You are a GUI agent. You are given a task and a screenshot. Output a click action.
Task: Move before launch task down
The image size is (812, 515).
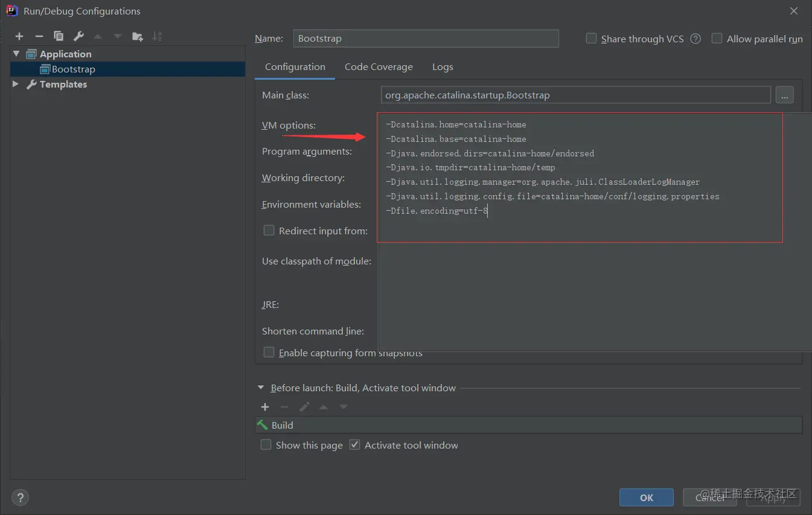pos(344,407)
